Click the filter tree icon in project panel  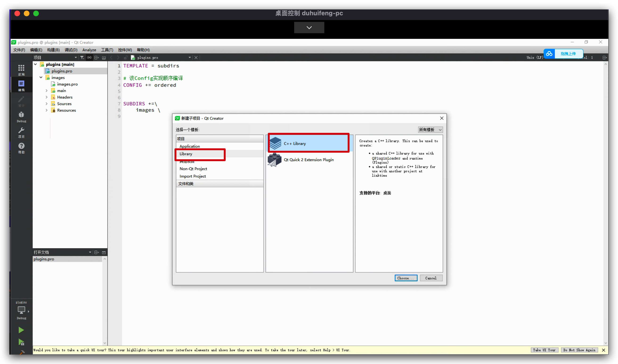[x=82, y=58]
